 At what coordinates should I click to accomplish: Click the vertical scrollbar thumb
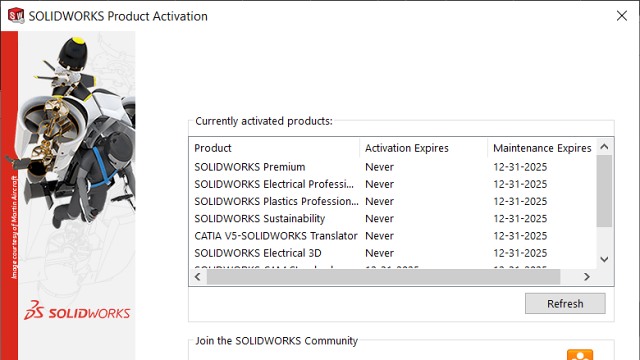[x=604, y=191]
